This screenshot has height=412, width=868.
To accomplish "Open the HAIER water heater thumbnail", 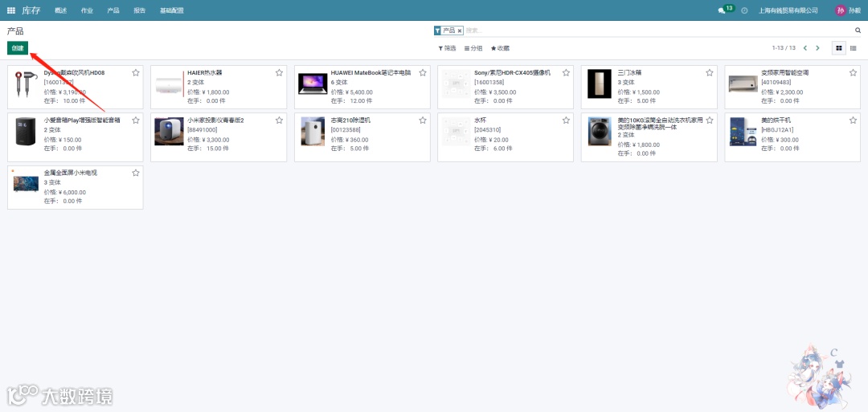I will coord(169,84).
